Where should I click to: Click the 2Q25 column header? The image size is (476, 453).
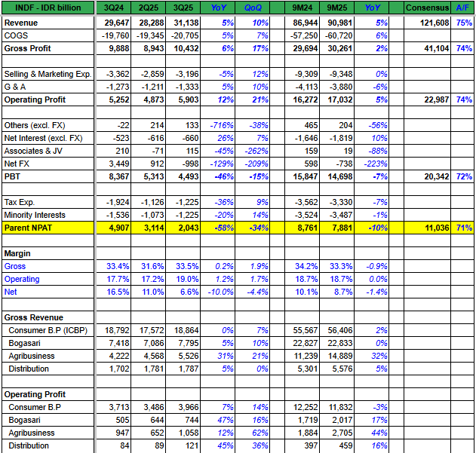149,8
